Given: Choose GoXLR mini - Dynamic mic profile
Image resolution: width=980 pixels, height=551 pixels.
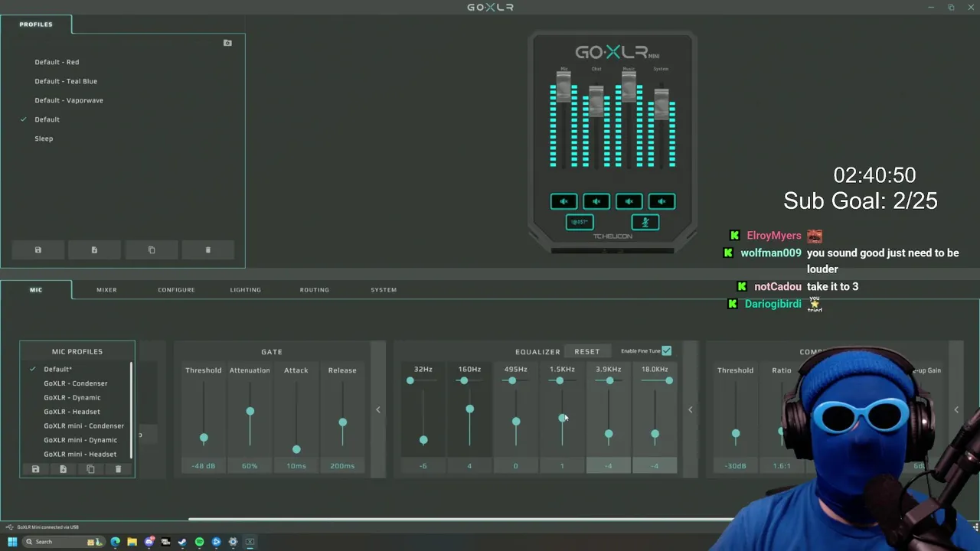Looking at the screenshot, I should 80,440.
